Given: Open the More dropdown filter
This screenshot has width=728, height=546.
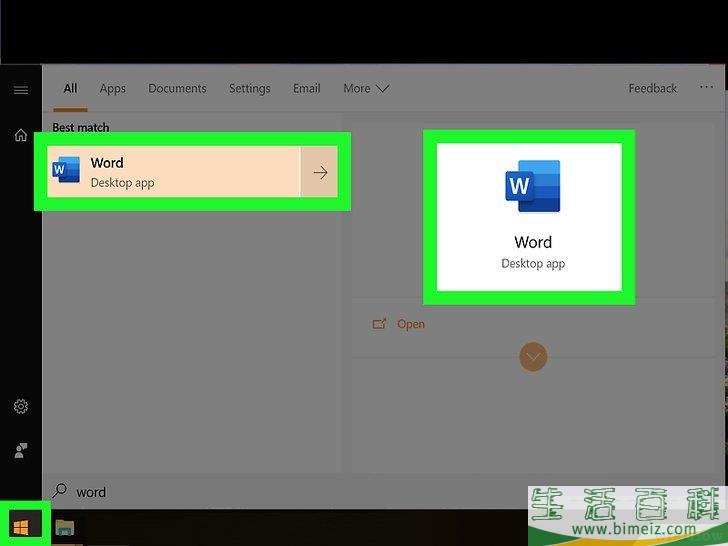Looking at the screenshot, I should (x=366, y=88).
